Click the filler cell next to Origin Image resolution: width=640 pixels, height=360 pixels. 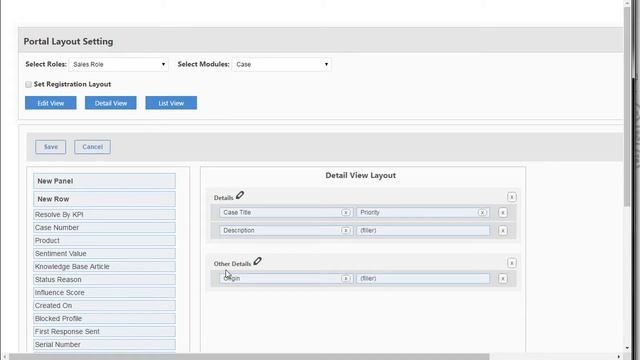point(423,278)
